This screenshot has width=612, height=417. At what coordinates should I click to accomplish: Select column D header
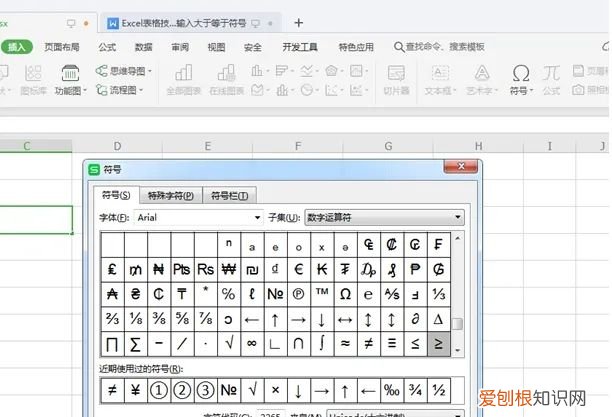pos(117,146)
